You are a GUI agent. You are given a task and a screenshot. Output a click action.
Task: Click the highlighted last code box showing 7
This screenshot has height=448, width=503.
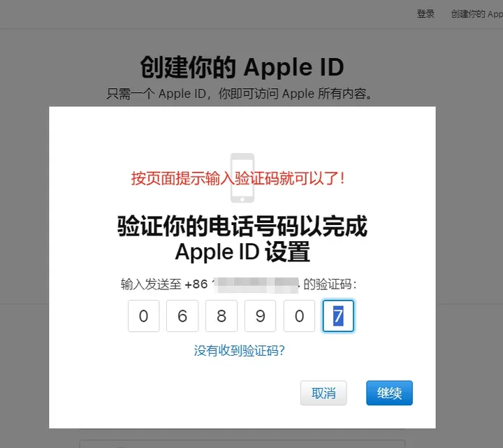[338, 316]
